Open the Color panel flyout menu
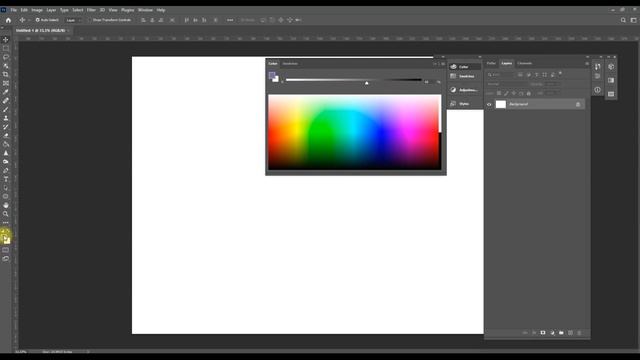Image resolution: width=640 pixels, height=360 pixels. (443, 64)
